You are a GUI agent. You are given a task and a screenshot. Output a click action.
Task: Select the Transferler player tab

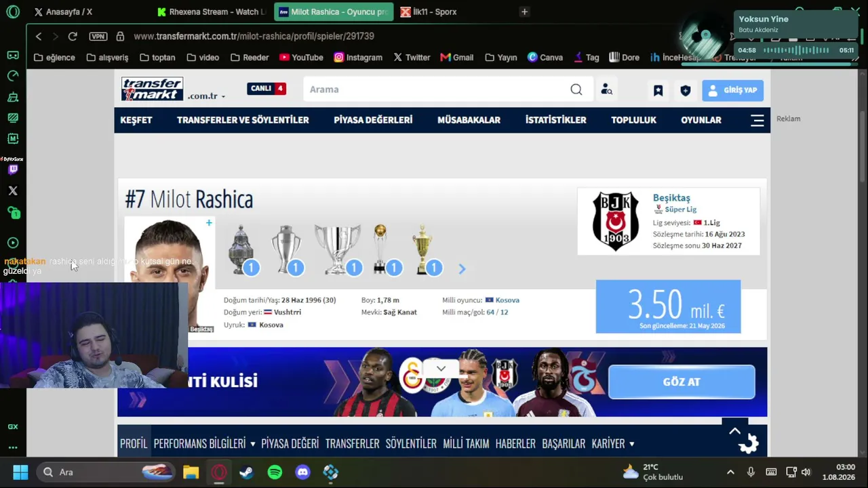352,444
